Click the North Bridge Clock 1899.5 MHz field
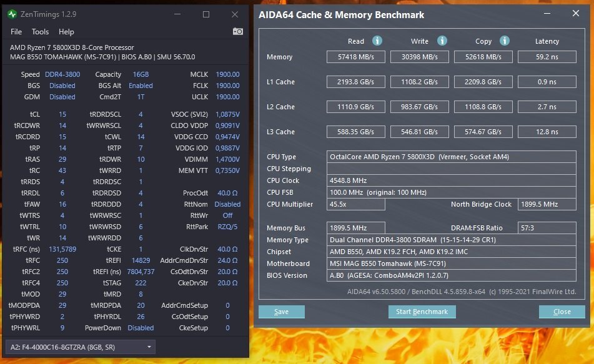The height and width of the screenshot is (364, 594). coord(547,204)
